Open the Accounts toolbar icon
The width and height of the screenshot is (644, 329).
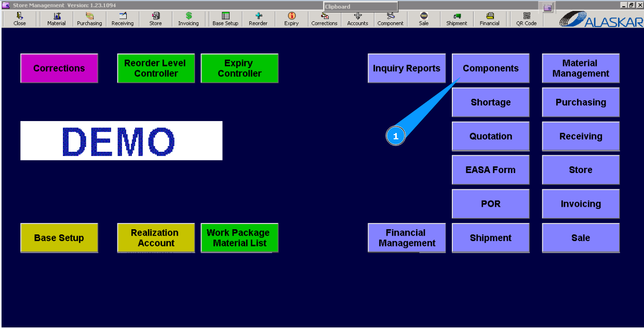tap(357, 19)
